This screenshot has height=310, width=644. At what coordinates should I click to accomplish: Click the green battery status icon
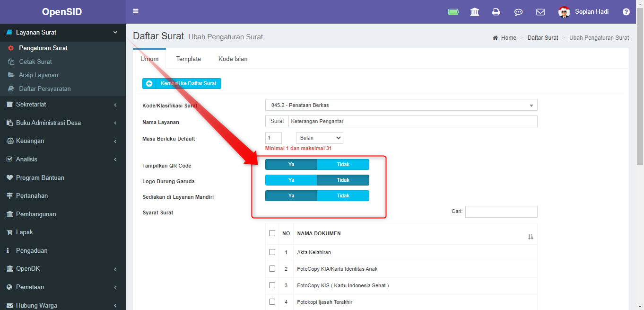point(453,11)
